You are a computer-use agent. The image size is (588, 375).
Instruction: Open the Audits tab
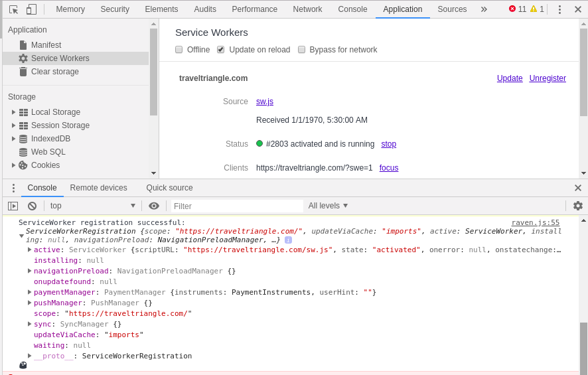click(205, 9)
